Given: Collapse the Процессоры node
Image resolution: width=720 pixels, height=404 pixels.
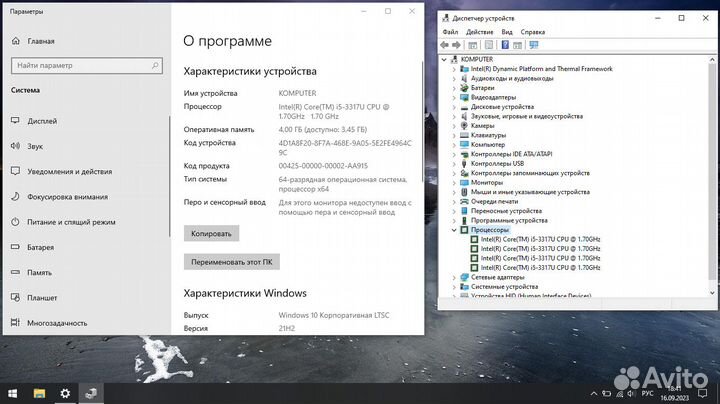Looking at the screenshot, I should 454,230.
